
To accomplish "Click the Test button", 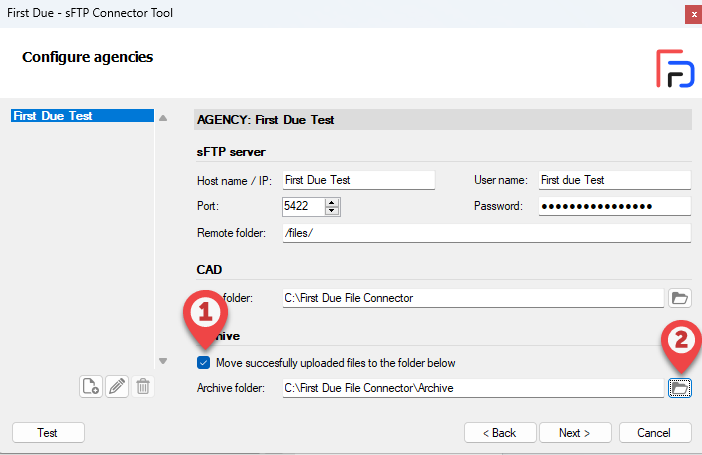I will coord(48,433).
